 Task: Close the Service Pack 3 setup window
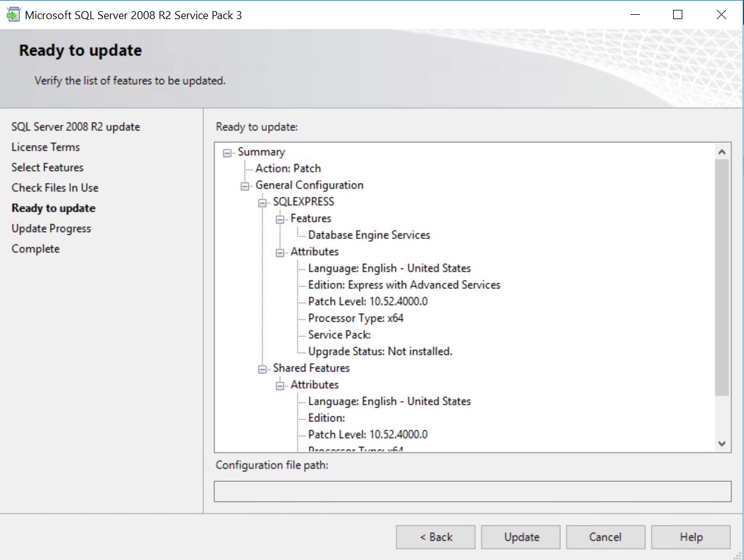[721, 15]
